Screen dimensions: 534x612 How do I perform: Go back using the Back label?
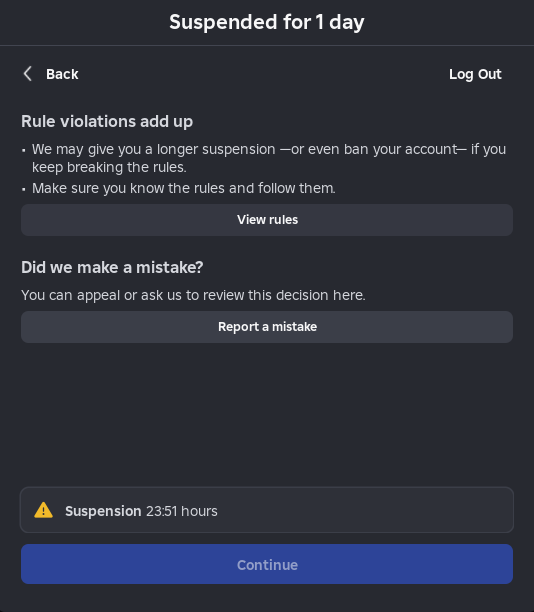(62, 74)
